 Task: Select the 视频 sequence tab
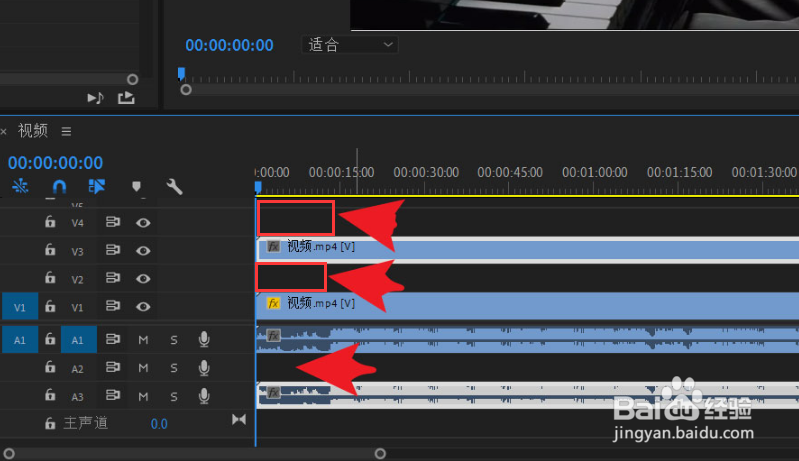(33, 131)
